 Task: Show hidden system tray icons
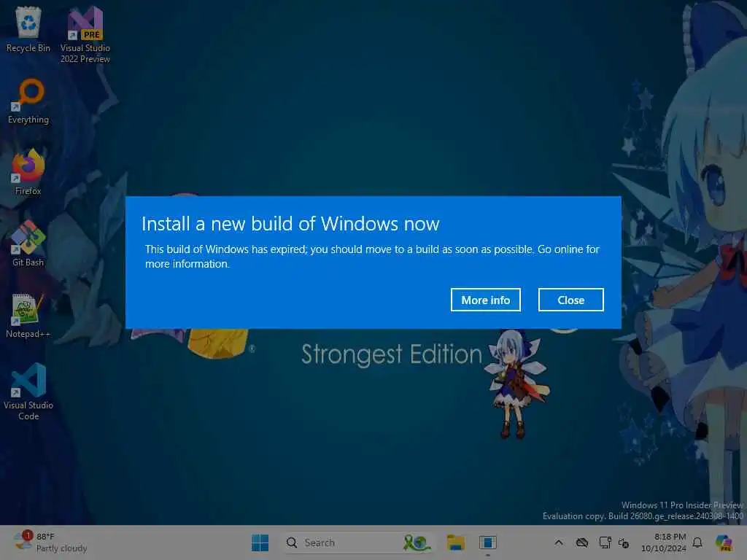tap(559, 542)
